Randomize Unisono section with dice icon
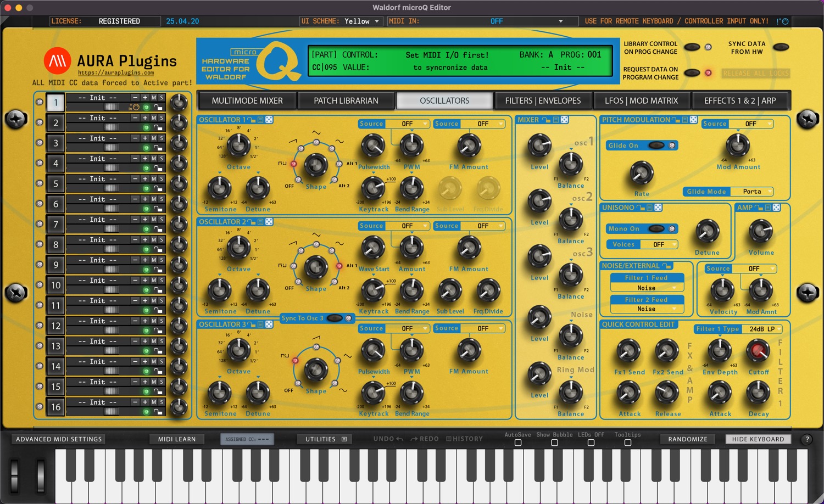The height and width of the screenshot is (504, 824). click(x=658, y=208)
